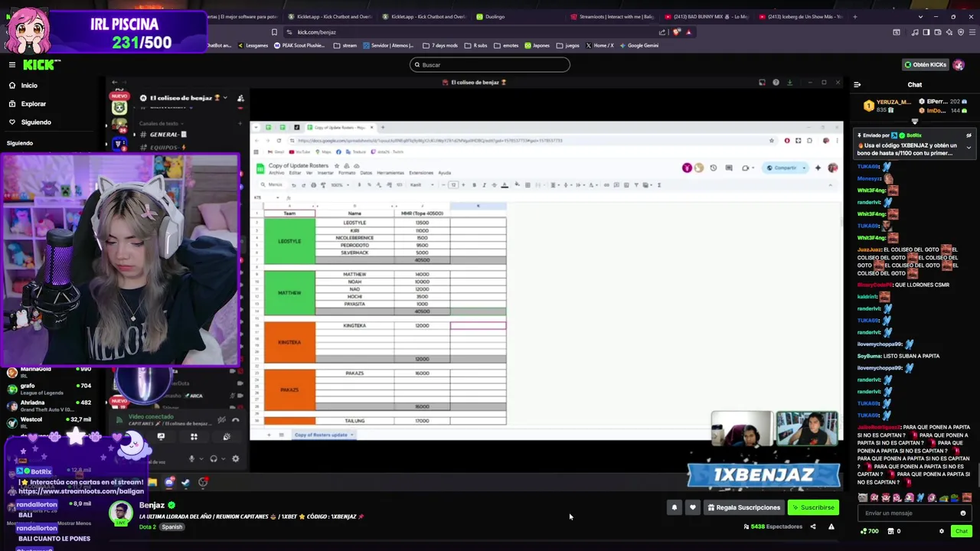Screen dimensions: 980x551
Task: Click Benjaz streamer avatar
Action: [120, 512]
